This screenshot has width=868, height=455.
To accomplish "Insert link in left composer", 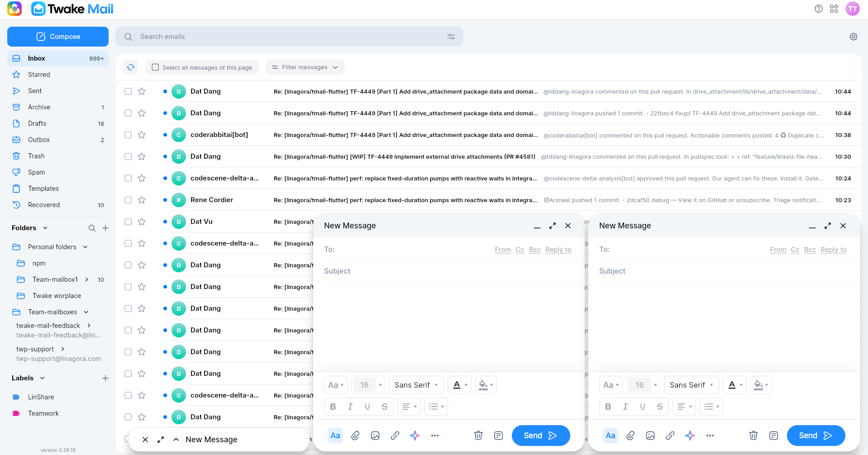I will pyautogui.click(x=395, y=436).
